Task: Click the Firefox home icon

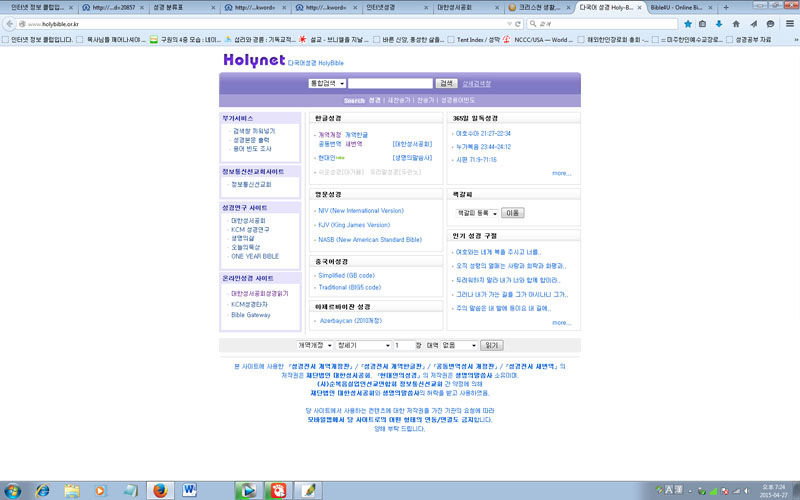Action: (x=734, y=23)
